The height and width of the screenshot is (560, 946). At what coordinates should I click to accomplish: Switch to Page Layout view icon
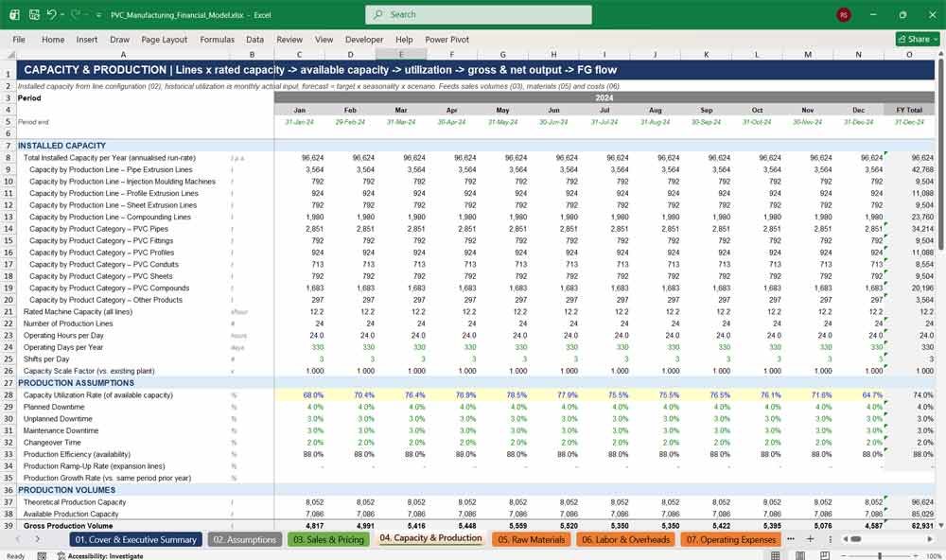[800, 555]
